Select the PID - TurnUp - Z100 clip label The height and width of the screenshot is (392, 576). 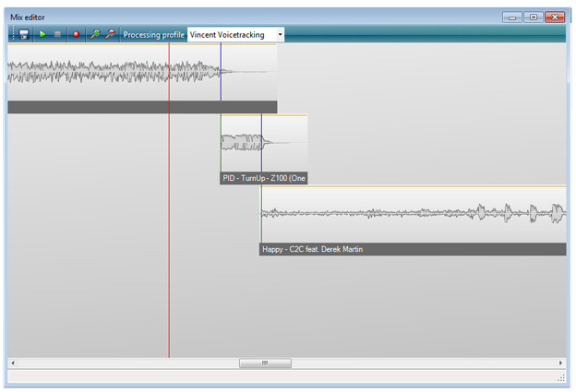point(263,178)
